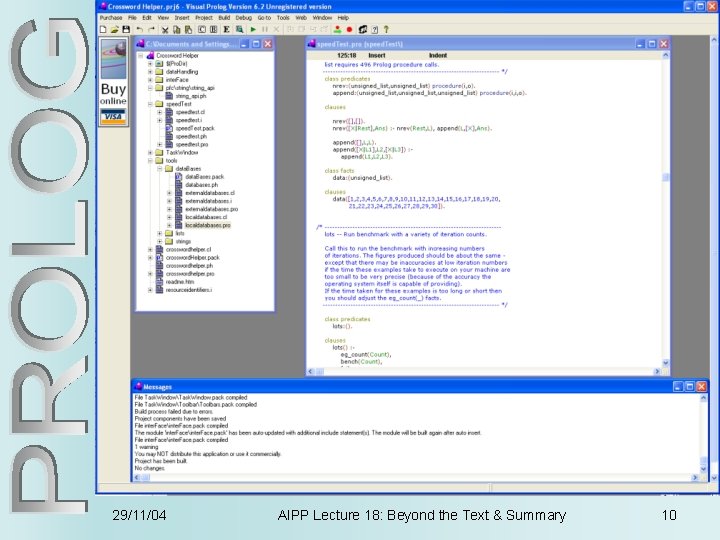Click the green Run play icon
Image resolution: width=720 pixels, height=540 pixels.
point(253,29)
